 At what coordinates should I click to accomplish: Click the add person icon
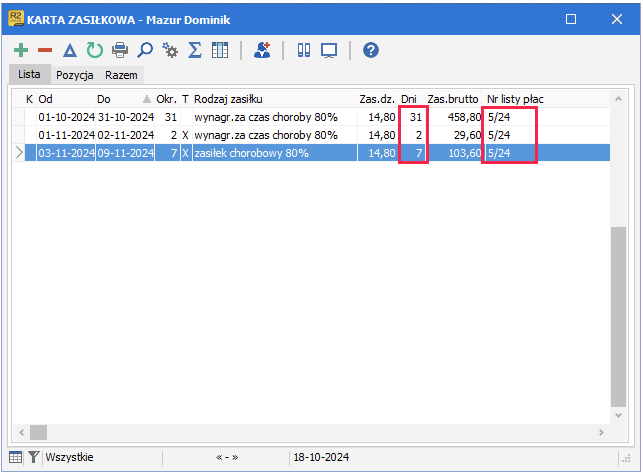(262, 50)
